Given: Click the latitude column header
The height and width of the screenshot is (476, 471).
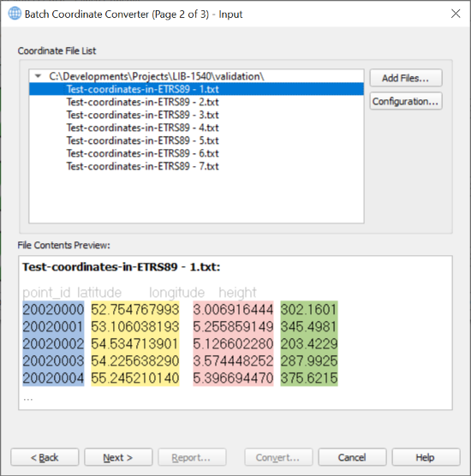Looking at the screenshot, I should pos(99,293).
